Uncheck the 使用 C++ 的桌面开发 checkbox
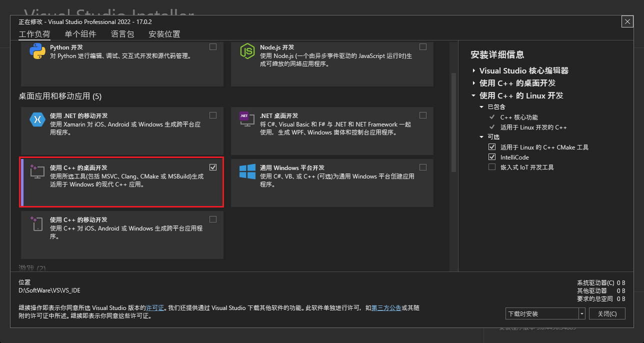This screenshot has height=343, width=644. pyautogui.click(x=212, y=167)
